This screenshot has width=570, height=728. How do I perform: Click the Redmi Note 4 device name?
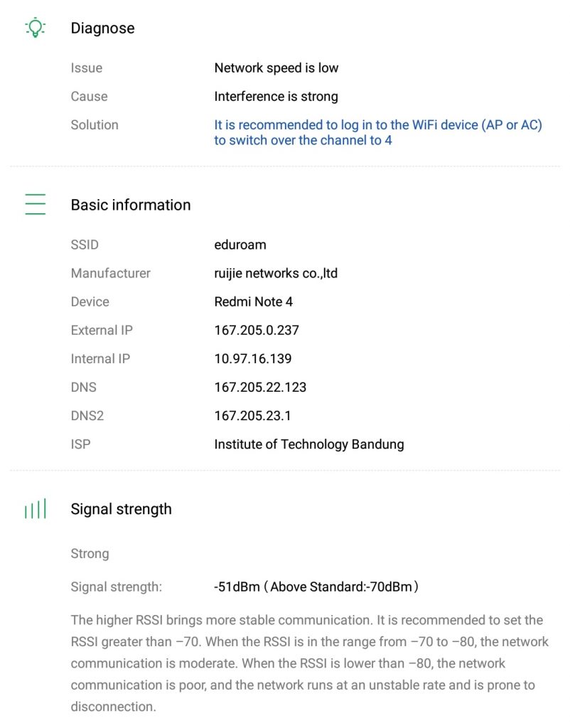[x=254, y=301]
